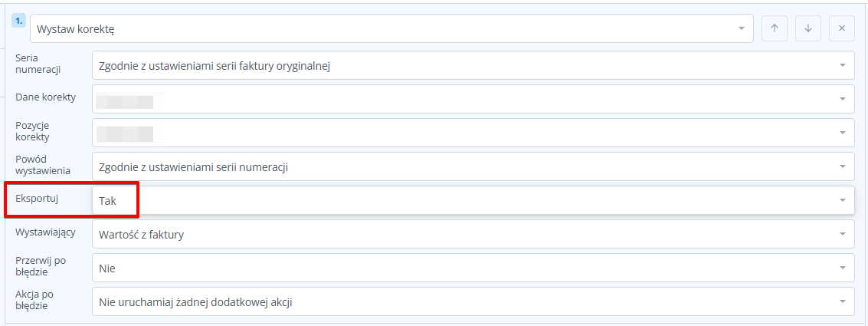Screen dimensions: 868x326
Task: Click the Seria numeracji label text
Action: 38,64
